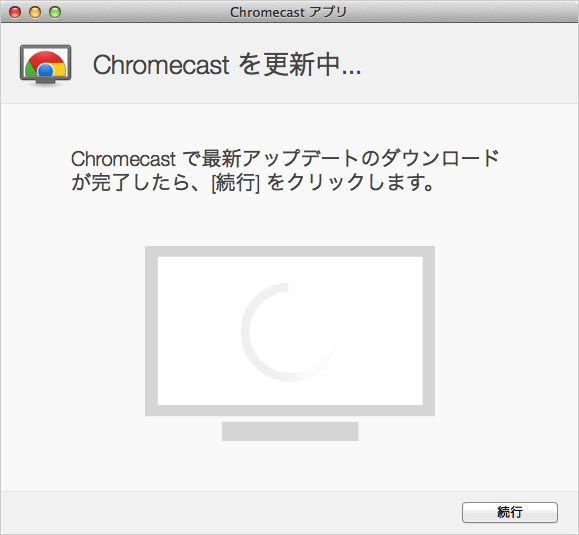Click the 続行 button
This screenshot has width=579, height=535.
[x=510, y=512]
